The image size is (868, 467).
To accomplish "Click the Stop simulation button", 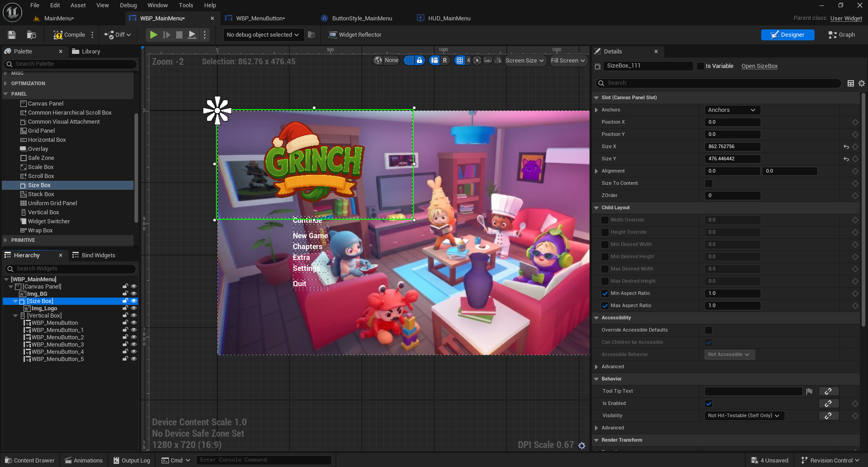I will 179,35.
